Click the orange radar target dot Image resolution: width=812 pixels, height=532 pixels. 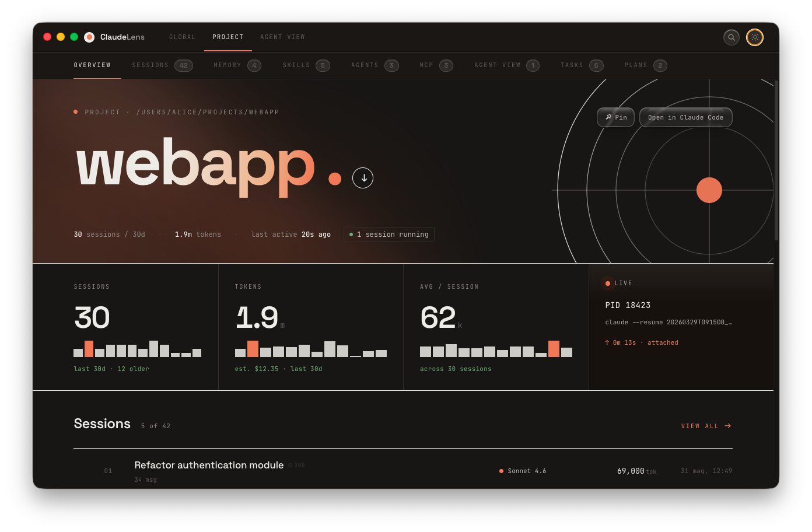tap(709, 190)
